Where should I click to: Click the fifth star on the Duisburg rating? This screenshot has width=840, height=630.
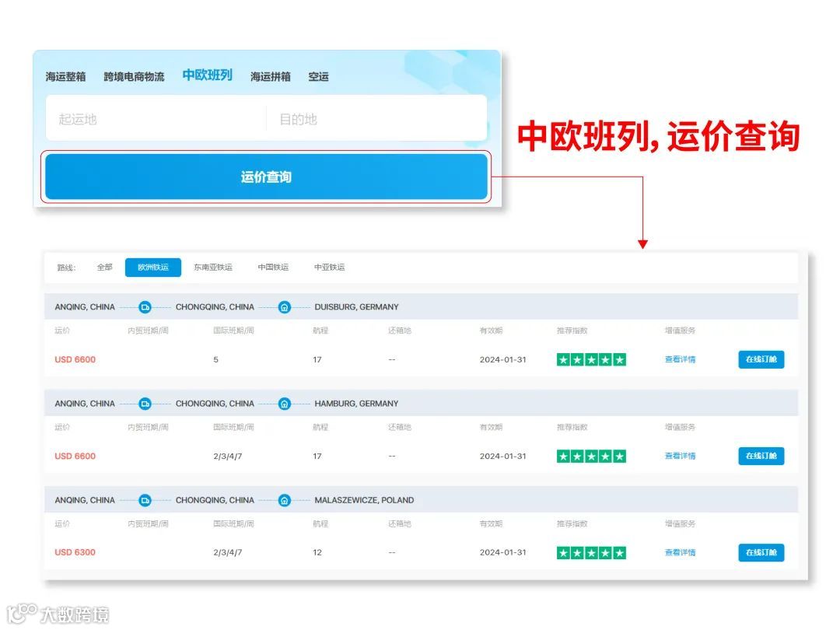tap(618, 359)
